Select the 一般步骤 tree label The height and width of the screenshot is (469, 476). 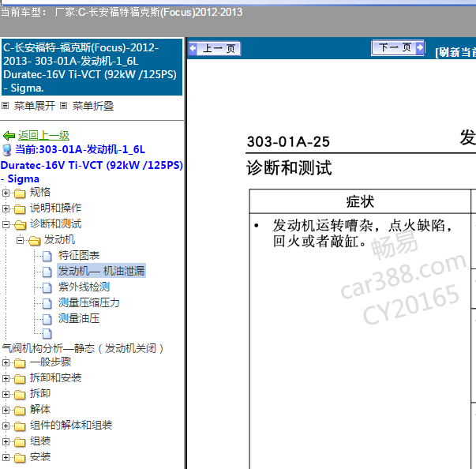pos(51,362)
